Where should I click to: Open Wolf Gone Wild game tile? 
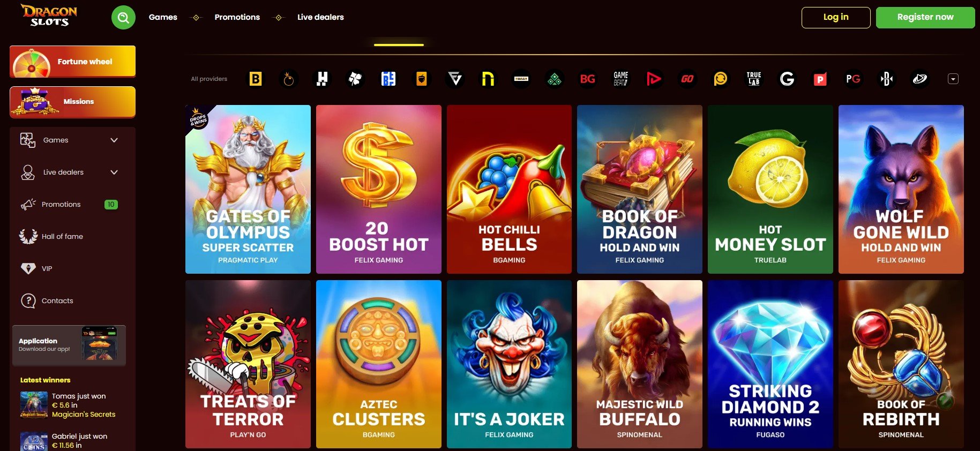(901, 189)
